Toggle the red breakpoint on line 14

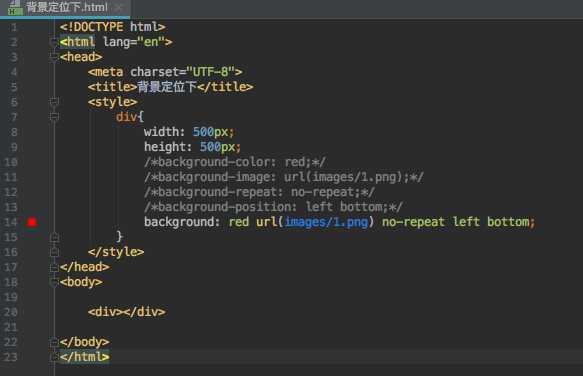click(x=32, y=222)
